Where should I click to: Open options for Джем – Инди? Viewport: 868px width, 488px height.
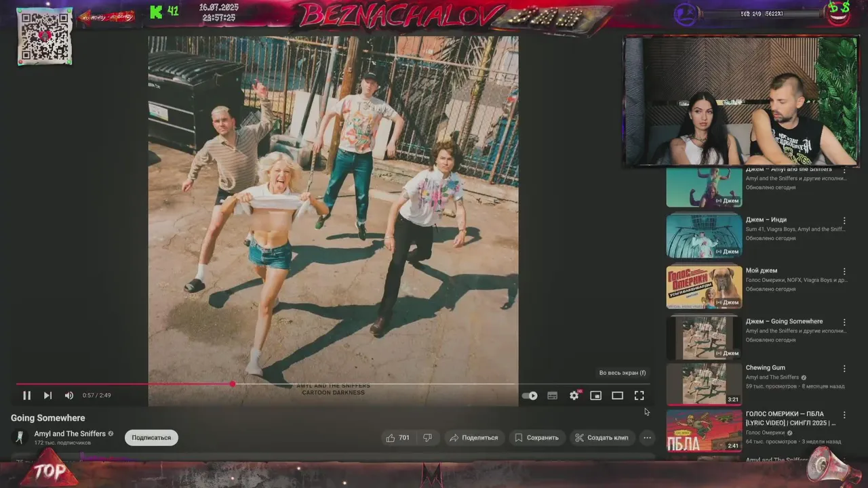[844, 220]
